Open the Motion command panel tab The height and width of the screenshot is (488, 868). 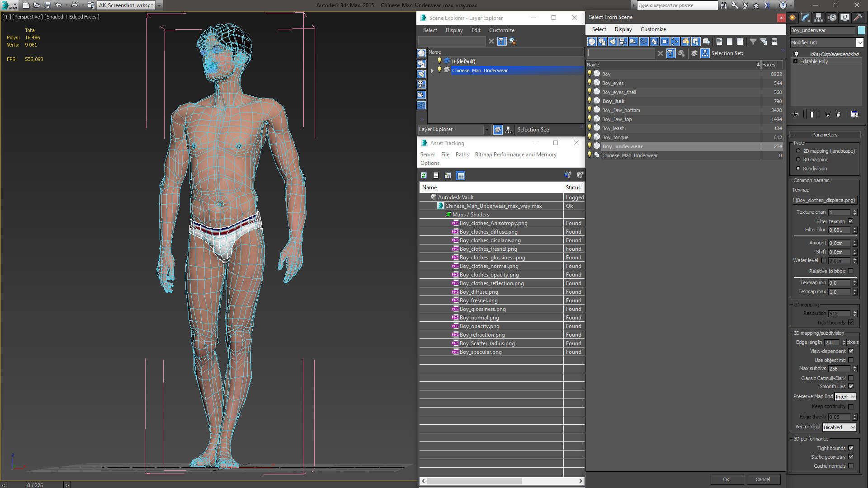[x=832, y=18]
